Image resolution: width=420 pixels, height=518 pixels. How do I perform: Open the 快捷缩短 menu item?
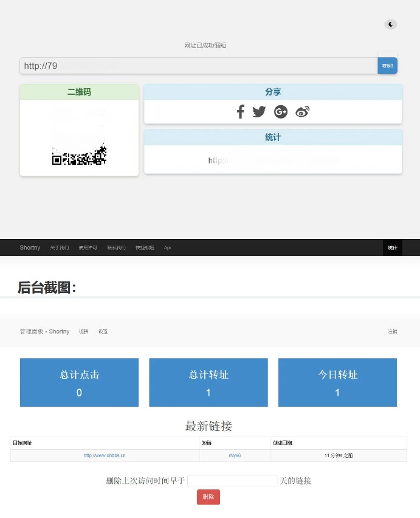tap(145, 247)
